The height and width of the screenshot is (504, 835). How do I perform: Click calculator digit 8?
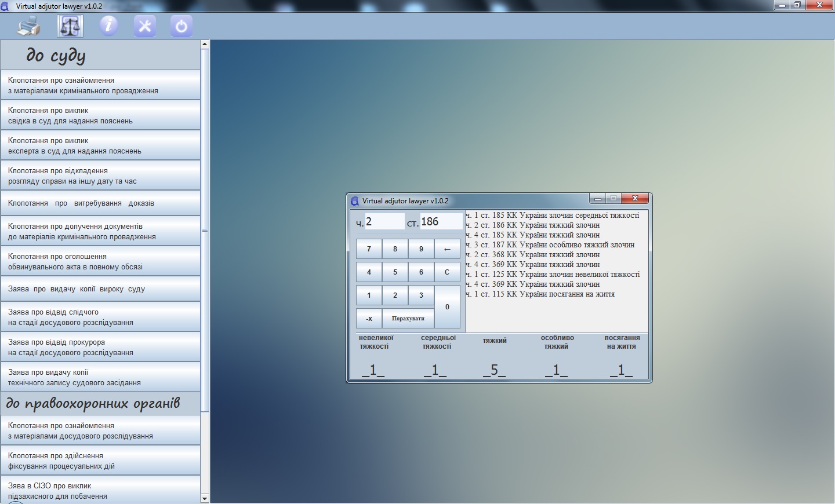tap(395, 249)
